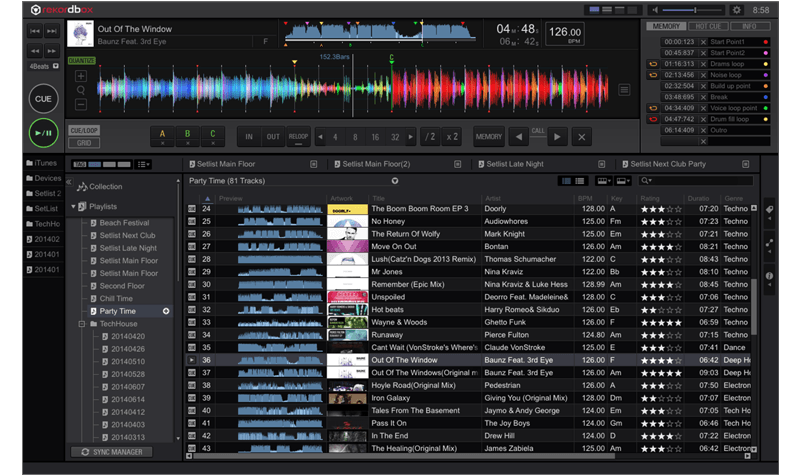Delete the Start Point1 memory cue
This screenshot has height=475, width=800.
pos(704,42)
